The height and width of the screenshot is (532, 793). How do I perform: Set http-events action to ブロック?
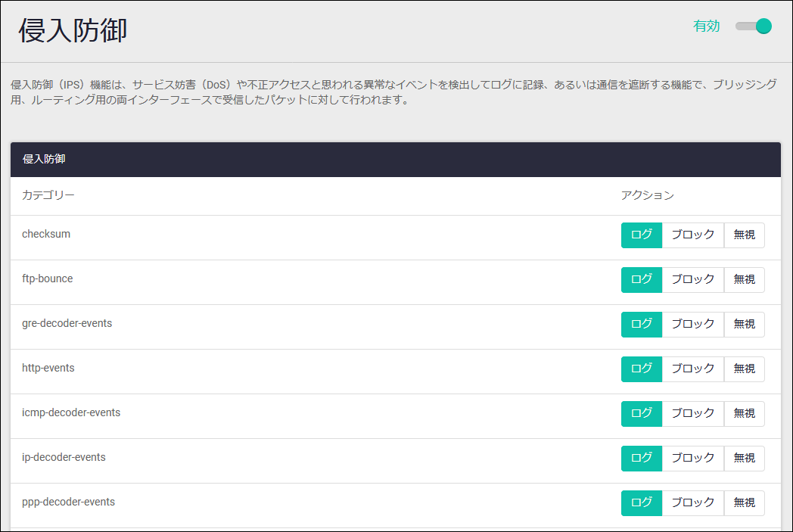(x=692, y=369)
